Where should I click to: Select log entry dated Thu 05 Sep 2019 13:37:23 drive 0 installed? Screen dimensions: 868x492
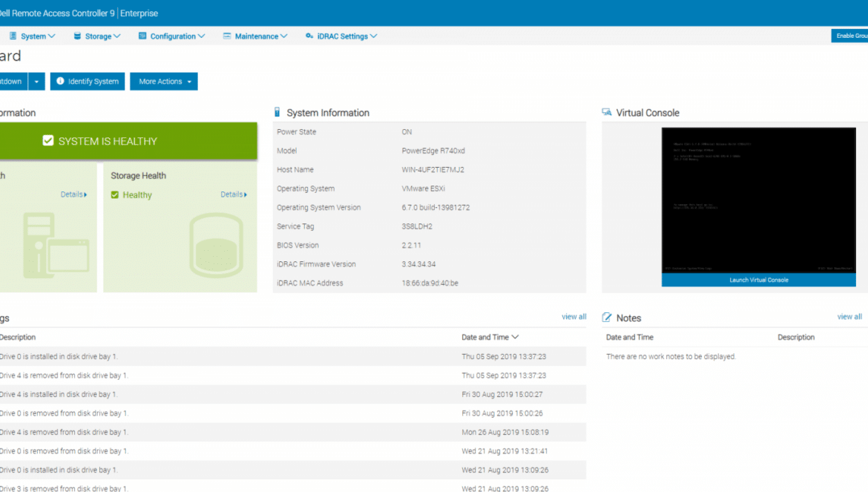pyautogui.click(x=293, y=356)
